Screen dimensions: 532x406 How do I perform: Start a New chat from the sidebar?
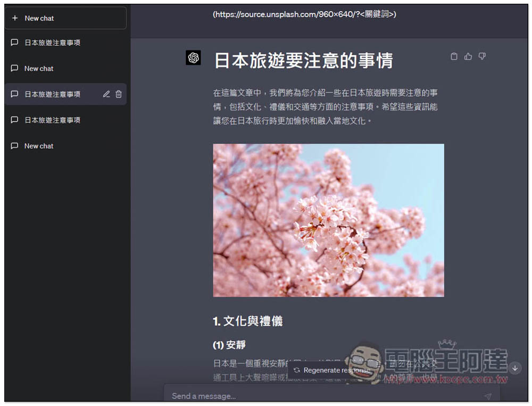(x=38, y=18)
